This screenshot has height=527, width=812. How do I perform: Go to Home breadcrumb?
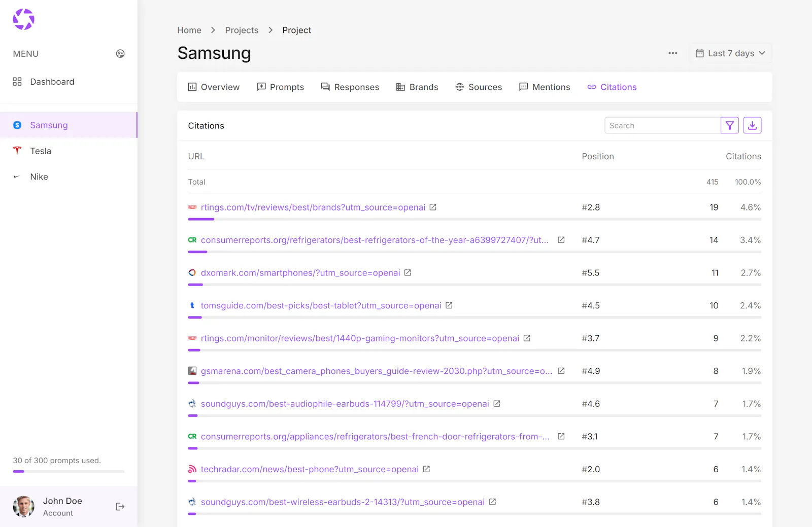[x=189, y=30]
